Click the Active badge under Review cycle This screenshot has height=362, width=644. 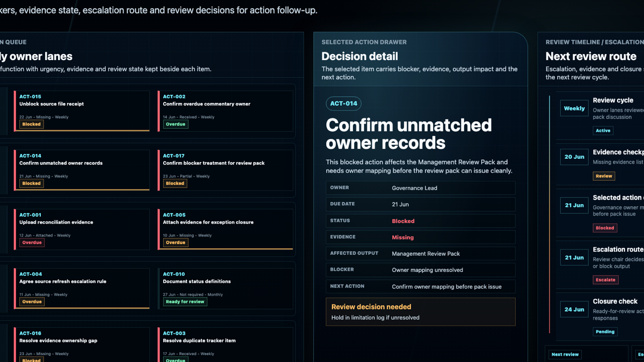click(603, 130)
